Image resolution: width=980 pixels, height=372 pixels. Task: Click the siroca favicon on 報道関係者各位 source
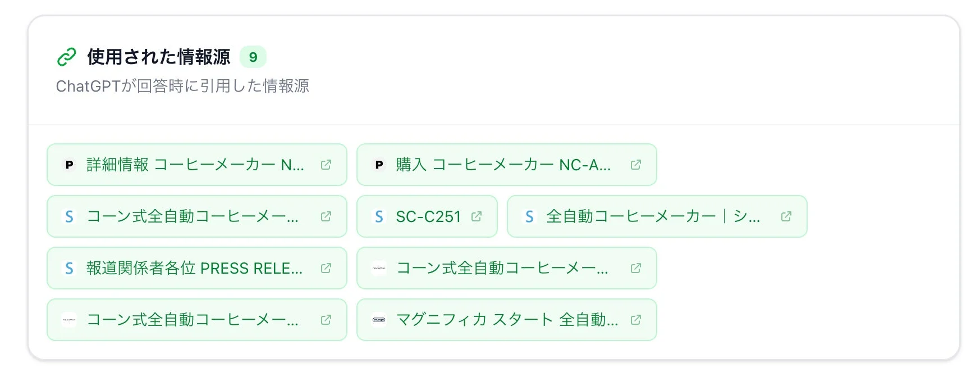tap(68, 268)
